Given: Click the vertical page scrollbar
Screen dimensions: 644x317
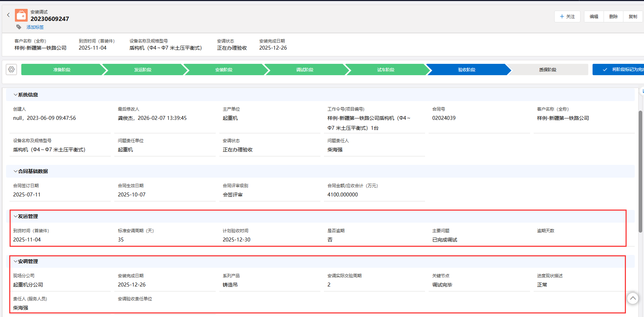Looking at the screenshot, I should click(640, 170).
